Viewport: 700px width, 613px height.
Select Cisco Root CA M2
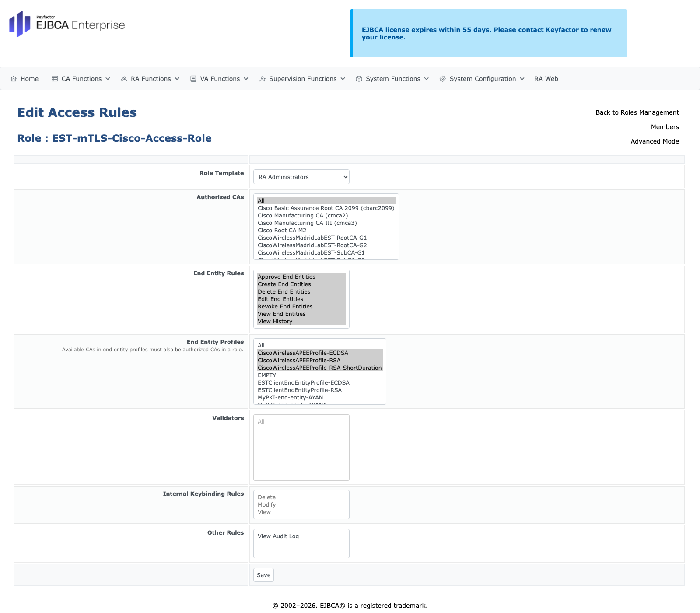pos(326,231)
